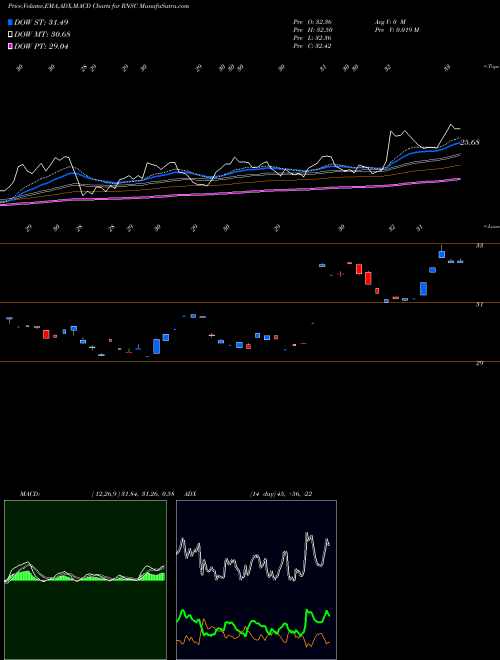
Task: Click the white DOW MT legend swatch
Action: point(11,35)
